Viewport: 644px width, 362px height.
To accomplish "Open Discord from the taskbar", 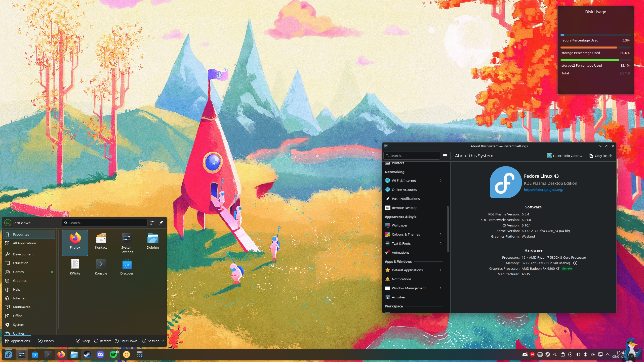I will [100, 354].
